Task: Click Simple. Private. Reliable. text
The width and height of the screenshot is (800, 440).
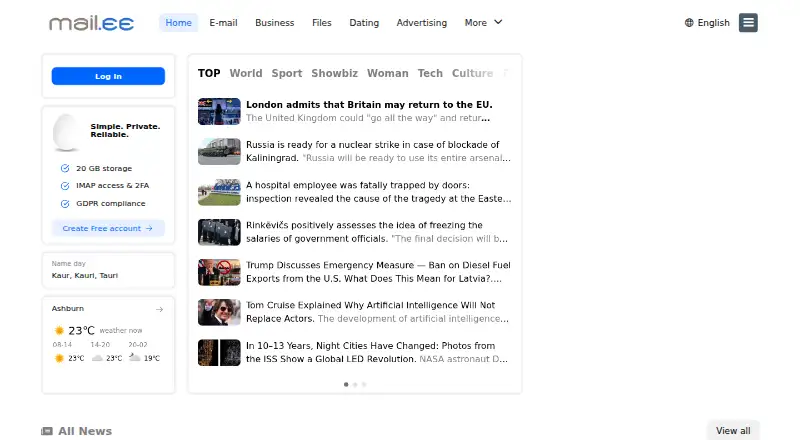Action: pyautogui.click(x=126, y=130)
